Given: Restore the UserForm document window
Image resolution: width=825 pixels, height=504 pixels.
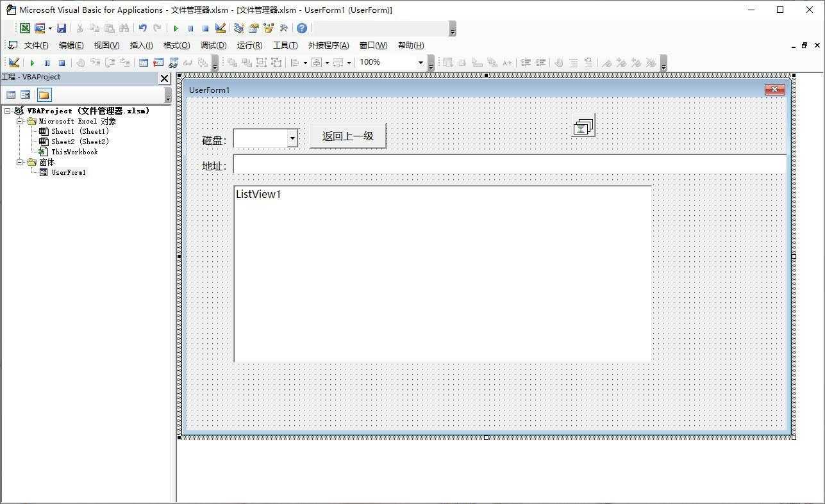Looking at the screenshot, I should (x=804, y=45).
